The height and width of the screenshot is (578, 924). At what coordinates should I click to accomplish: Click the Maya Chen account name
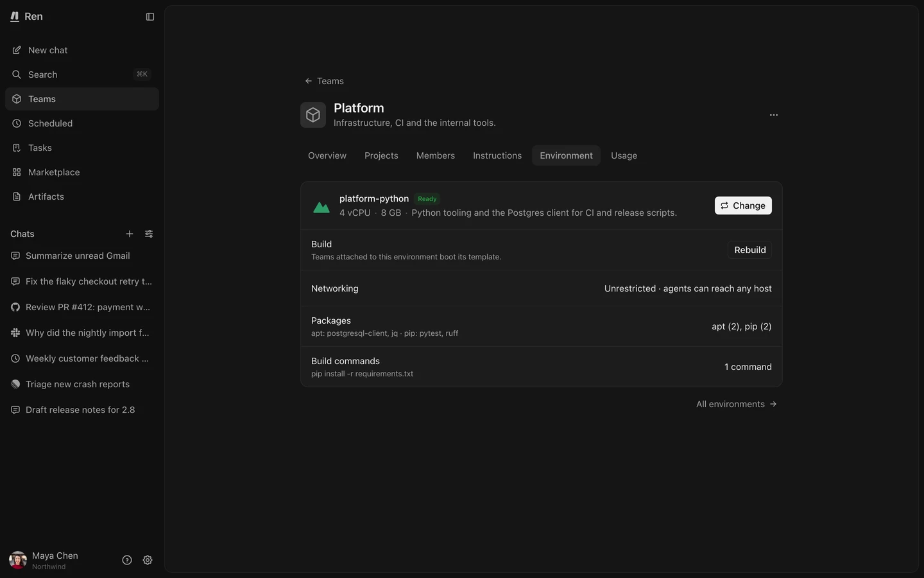tap(55, 556)
